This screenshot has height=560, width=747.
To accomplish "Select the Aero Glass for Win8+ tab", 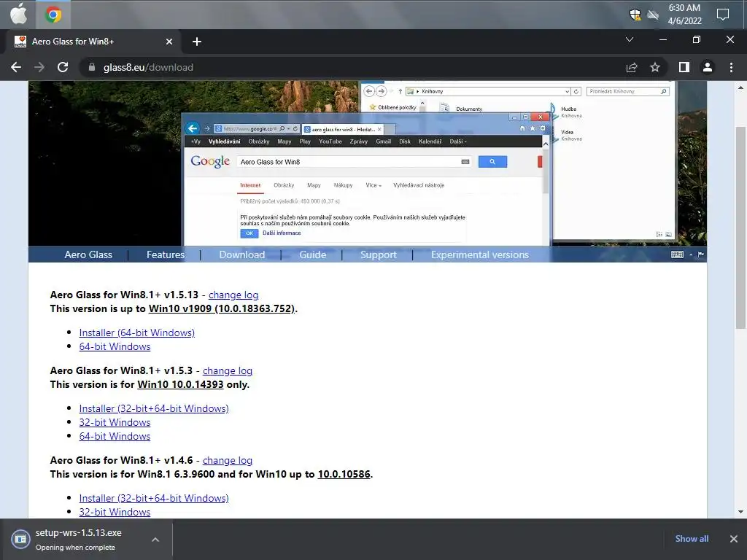I will click(93, 42).
